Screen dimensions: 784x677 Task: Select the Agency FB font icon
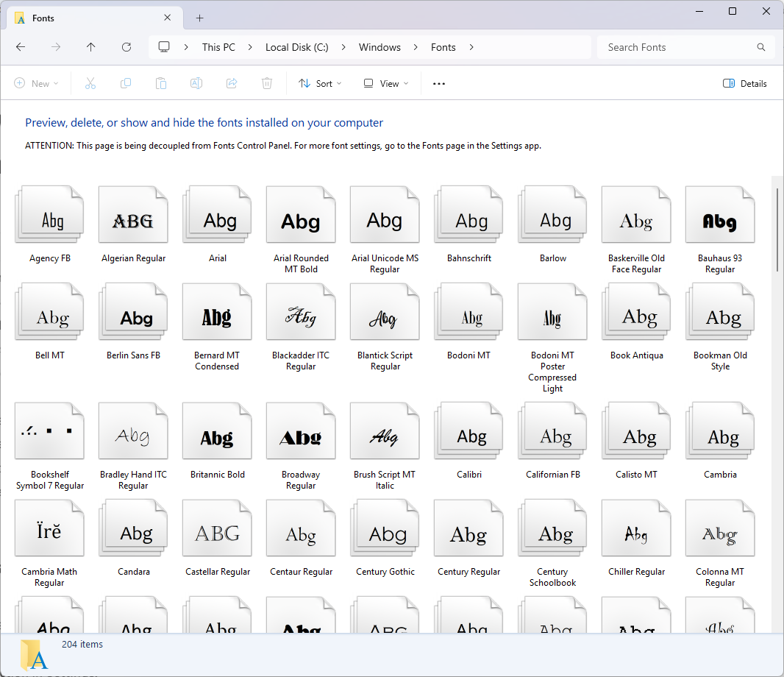pyautogui.click(x=50, y=214)
